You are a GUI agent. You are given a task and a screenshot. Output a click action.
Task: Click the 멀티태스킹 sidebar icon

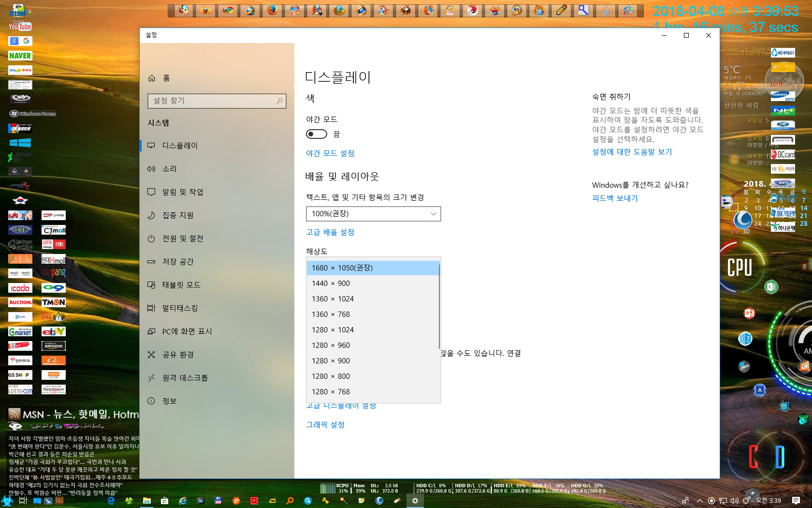[x=151, y=308]
